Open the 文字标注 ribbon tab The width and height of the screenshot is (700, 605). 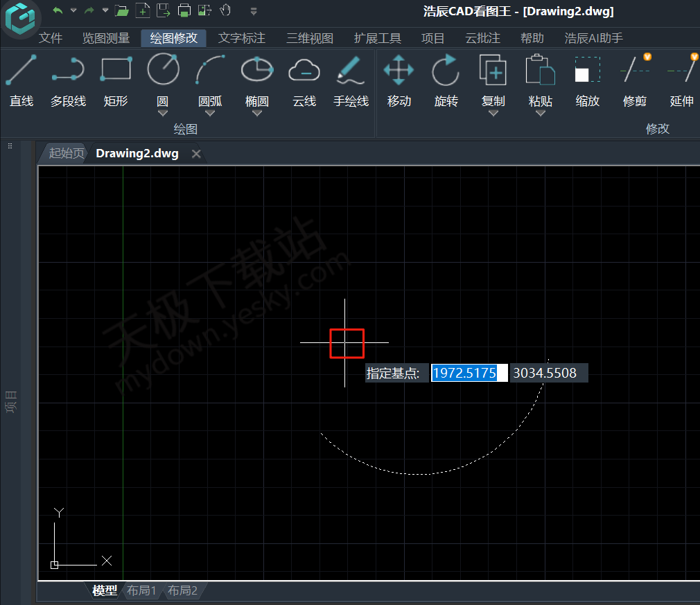tap(242, 38)
